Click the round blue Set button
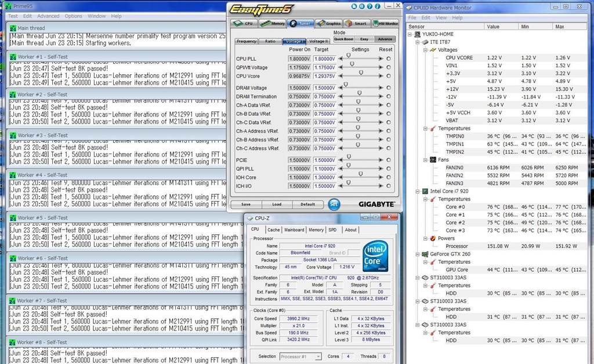 (x=334, y=204)
